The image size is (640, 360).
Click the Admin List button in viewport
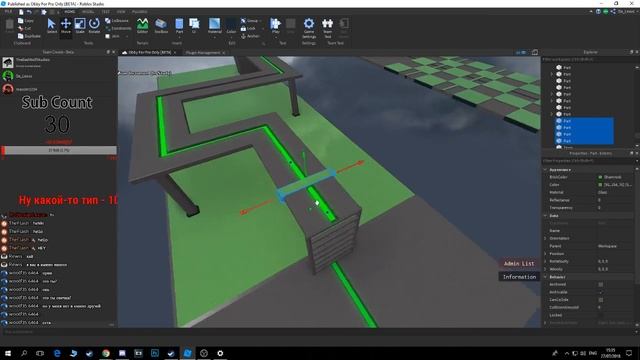(x=519, y=264)
